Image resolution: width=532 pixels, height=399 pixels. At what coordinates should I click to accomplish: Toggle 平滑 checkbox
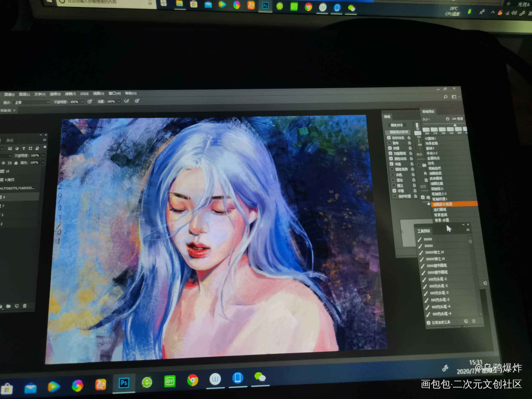[x=394, y=191]
